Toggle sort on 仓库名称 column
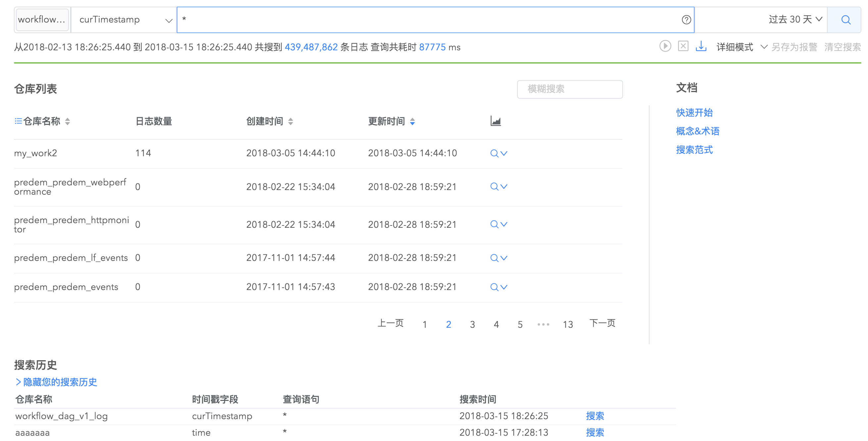Screen dimensions: 868x441 68,121
